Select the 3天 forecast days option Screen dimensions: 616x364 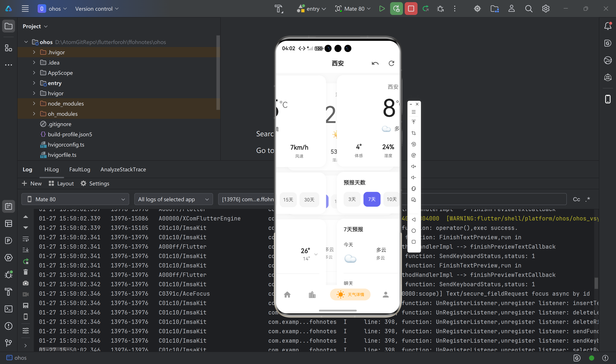[x=352, y=199]
